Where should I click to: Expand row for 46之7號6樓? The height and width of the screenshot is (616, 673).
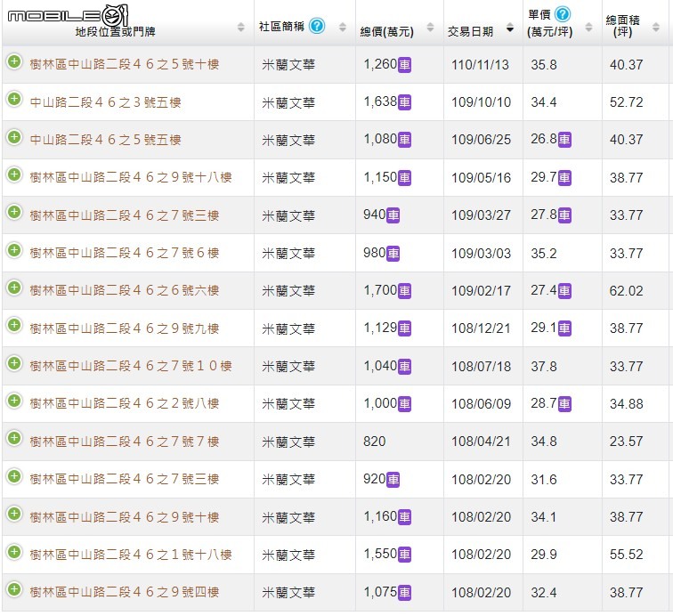[14, 250]
